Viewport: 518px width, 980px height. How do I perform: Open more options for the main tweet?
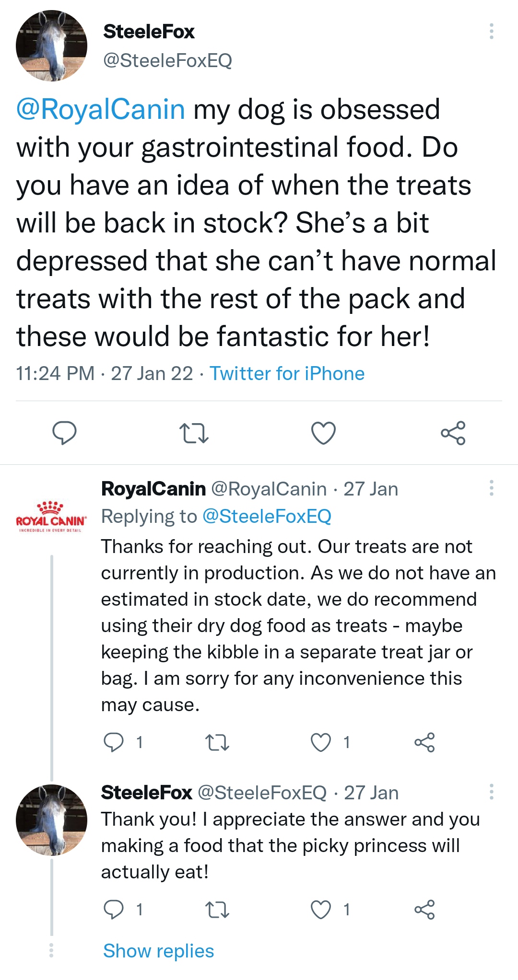click(x=491, y=31)
